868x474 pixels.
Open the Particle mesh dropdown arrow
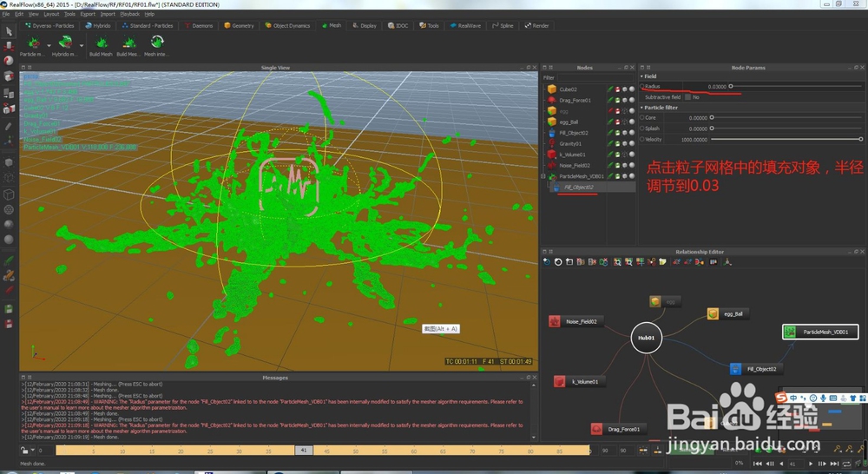pyautogui.click(x=49, y=45)
